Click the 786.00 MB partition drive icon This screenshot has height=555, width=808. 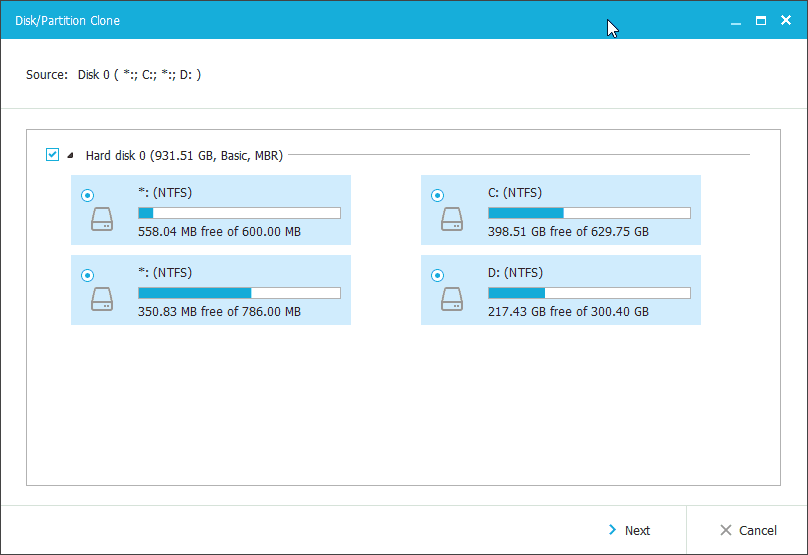coord(102,299)
